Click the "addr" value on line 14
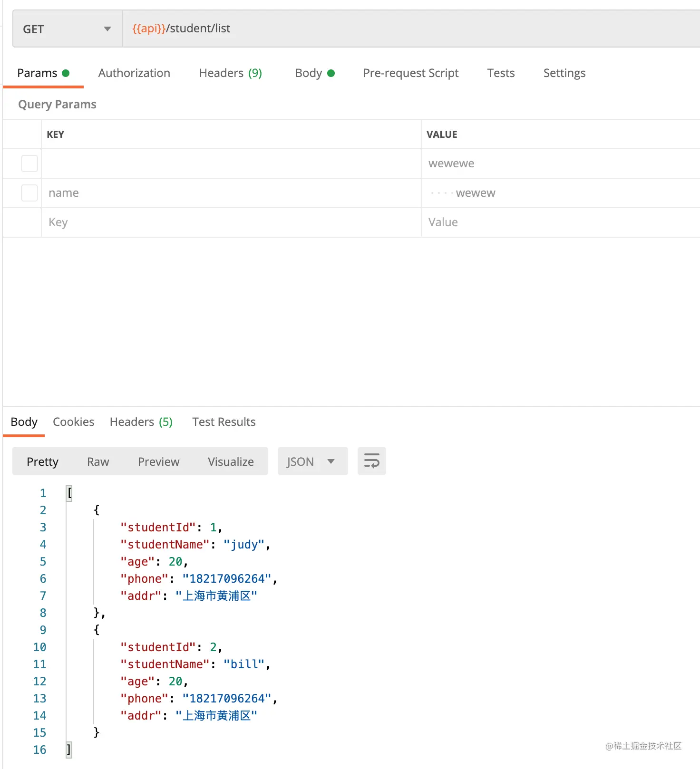Viewport: 700px width, 769px height. coord(216,716)
